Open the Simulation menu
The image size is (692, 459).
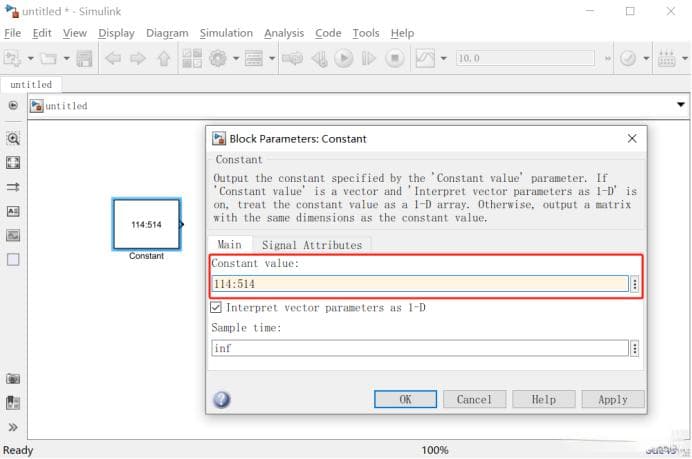pos(226,33)
